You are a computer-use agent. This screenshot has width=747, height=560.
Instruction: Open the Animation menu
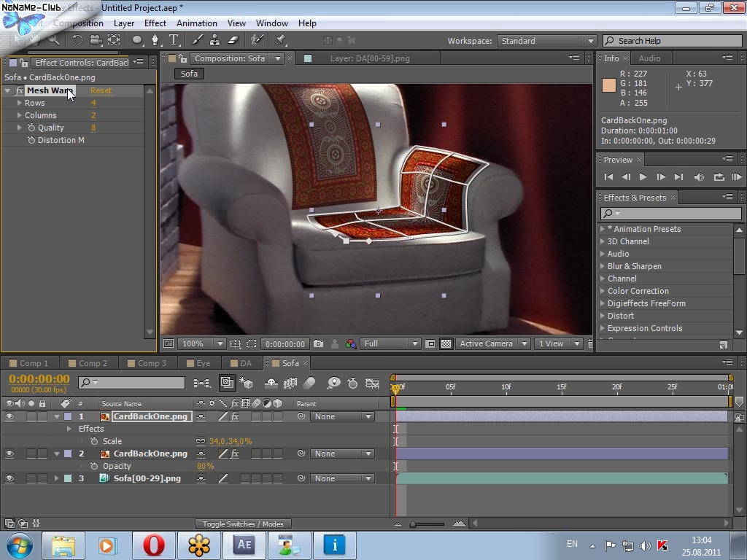(x=196, y=23)
